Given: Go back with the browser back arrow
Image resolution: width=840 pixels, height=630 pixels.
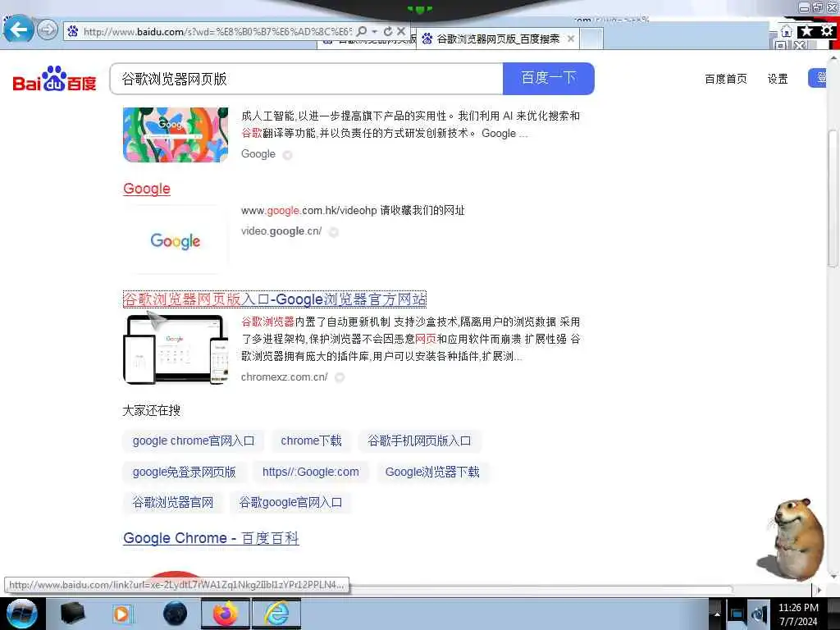Looking at the screenshot, I should tap(18, 29).
